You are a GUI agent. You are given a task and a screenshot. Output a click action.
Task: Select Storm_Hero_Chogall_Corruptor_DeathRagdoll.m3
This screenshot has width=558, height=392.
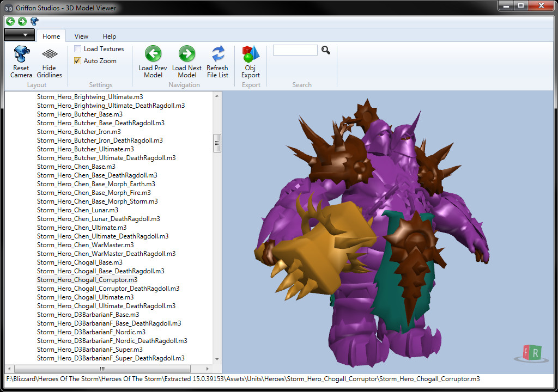click(108, 289)
